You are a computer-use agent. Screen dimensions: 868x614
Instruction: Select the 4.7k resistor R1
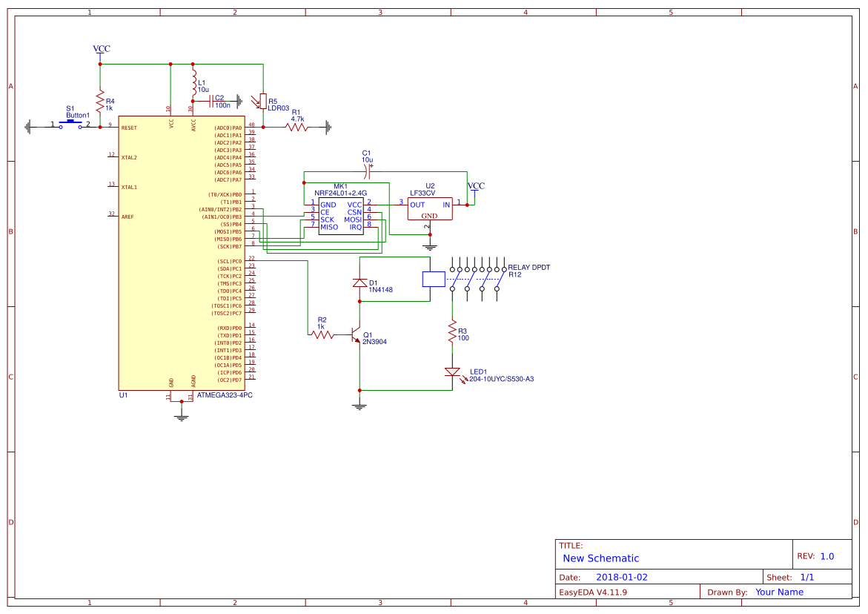[x=295, y=125]
